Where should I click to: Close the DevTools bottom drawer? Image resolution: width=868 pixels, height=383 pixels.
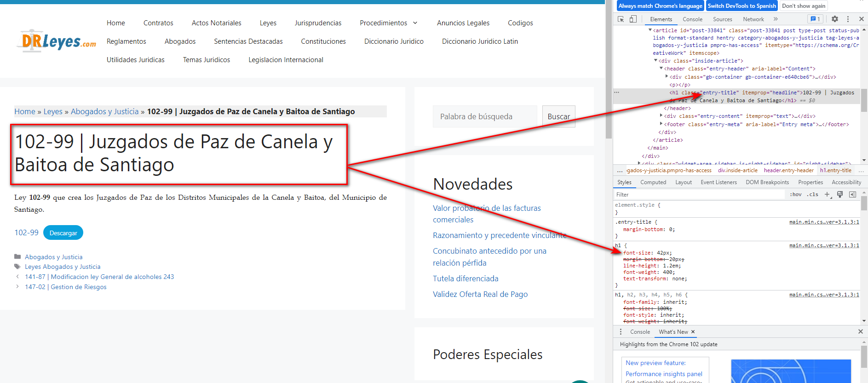tap(861, 331)
